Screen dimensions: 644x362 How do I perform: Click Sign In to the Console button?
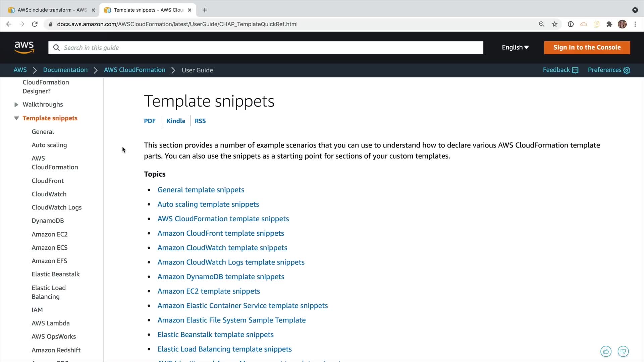(587, 48)
